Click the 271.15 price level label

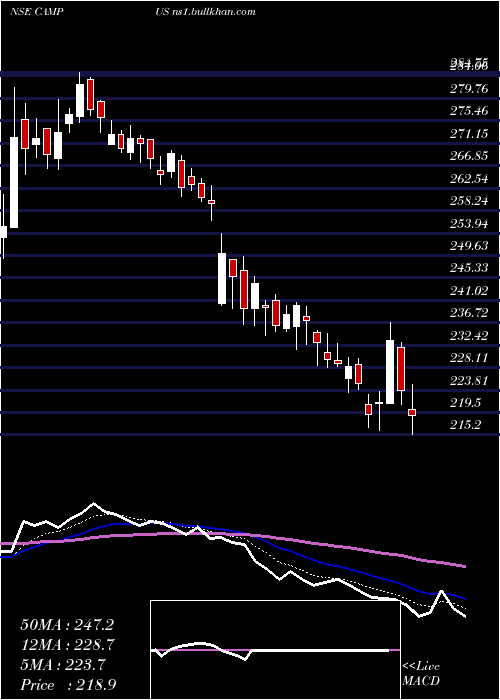(x=469, y=133)
